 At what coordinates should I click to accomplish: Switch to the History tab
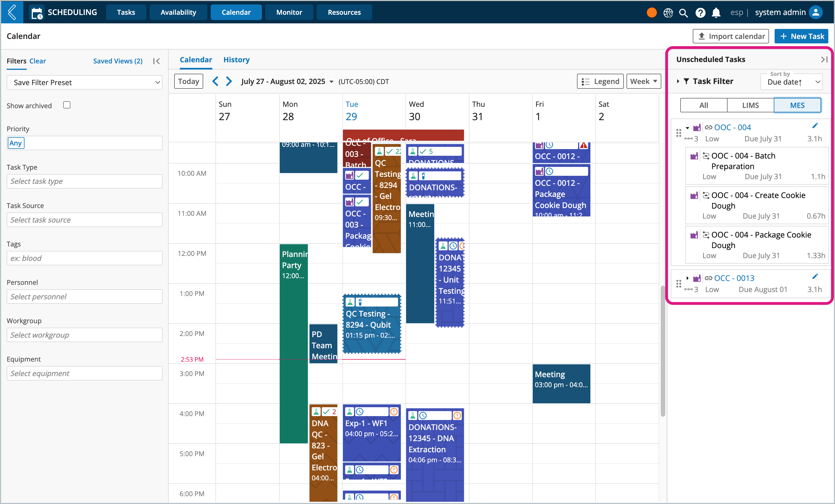click(x=236, y=60)
